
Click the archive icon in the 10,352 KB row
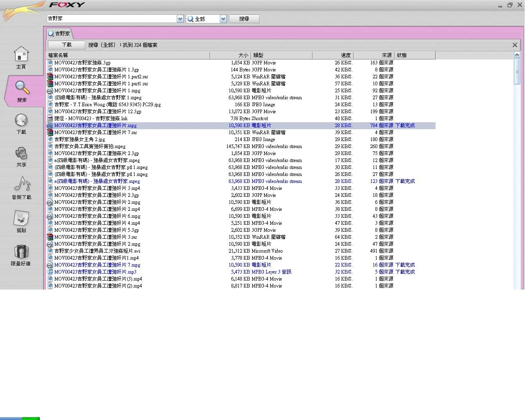[x=50, y=237]
